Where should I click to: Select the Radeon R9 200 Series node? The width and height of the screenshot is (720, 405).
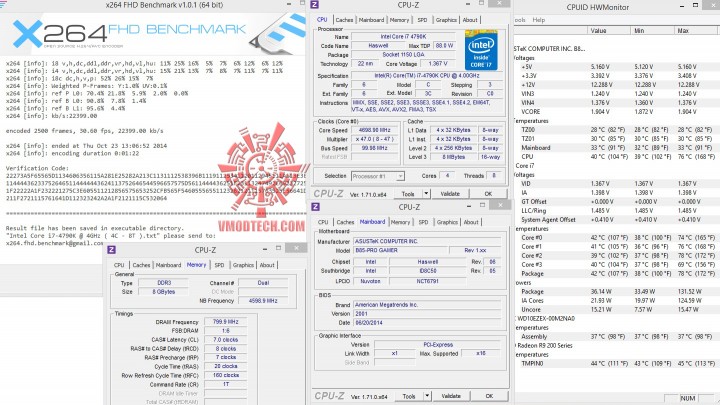pos(545,345)
